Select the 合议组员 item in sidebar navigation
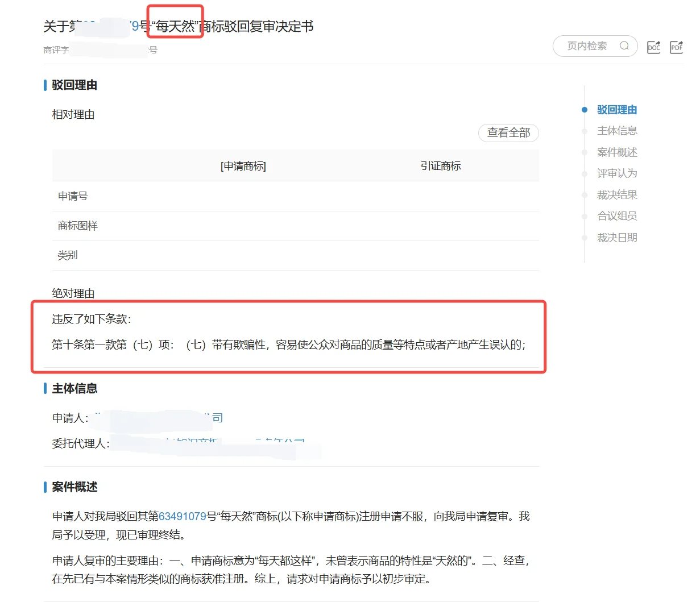 [x=617, y=216]
